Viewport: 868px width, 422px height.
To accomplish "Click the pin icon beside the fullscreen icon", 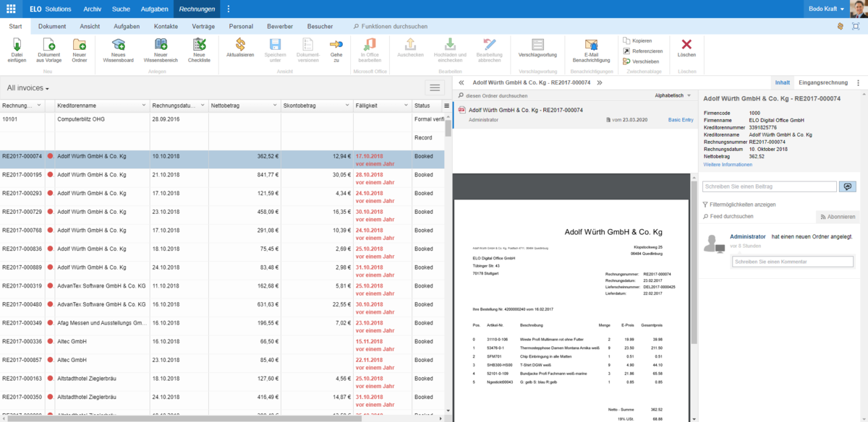I will (x=841, y=26).
